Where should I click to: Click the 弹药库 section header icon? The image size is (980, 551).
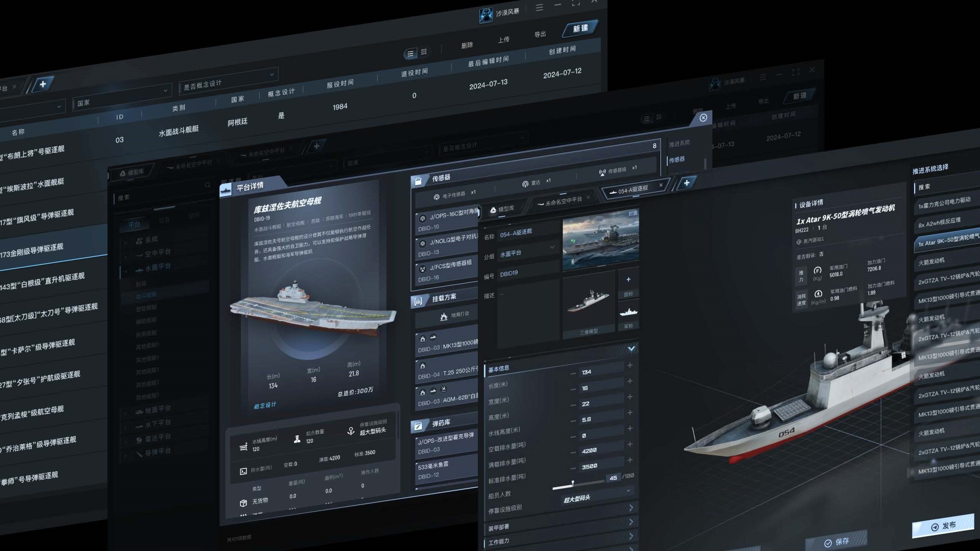tap(418, 426)
